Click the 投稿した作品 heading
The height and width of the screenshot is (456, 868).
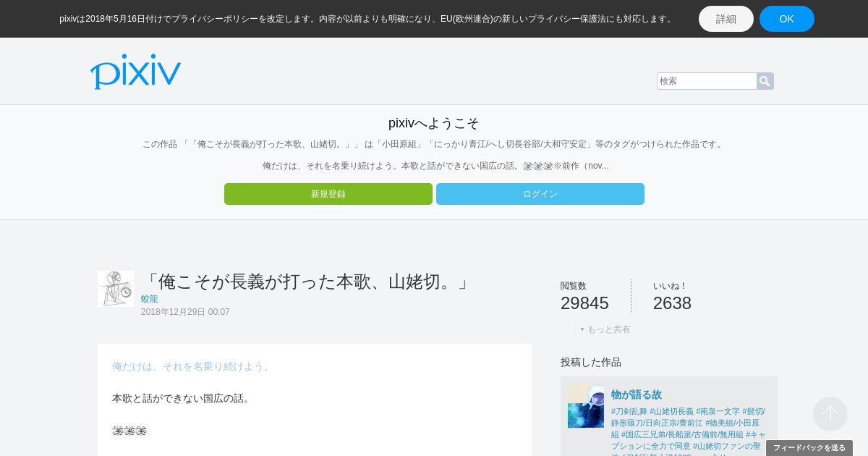591,362
